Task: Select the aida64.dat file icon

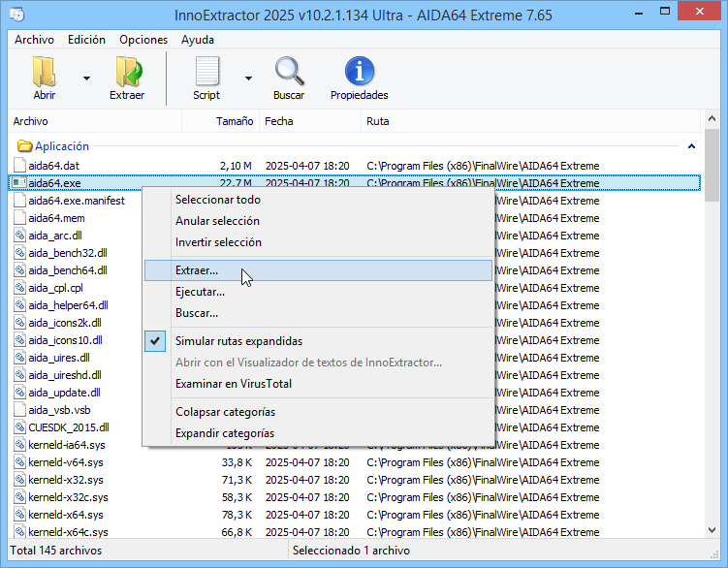Action: tap(19, 166)
